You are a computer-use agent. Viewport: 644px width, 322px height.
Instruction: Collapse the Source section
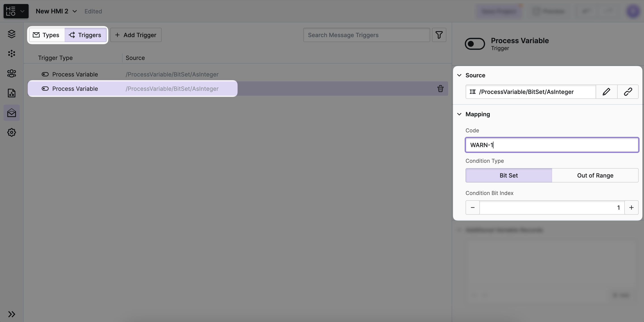click(459, 75)
